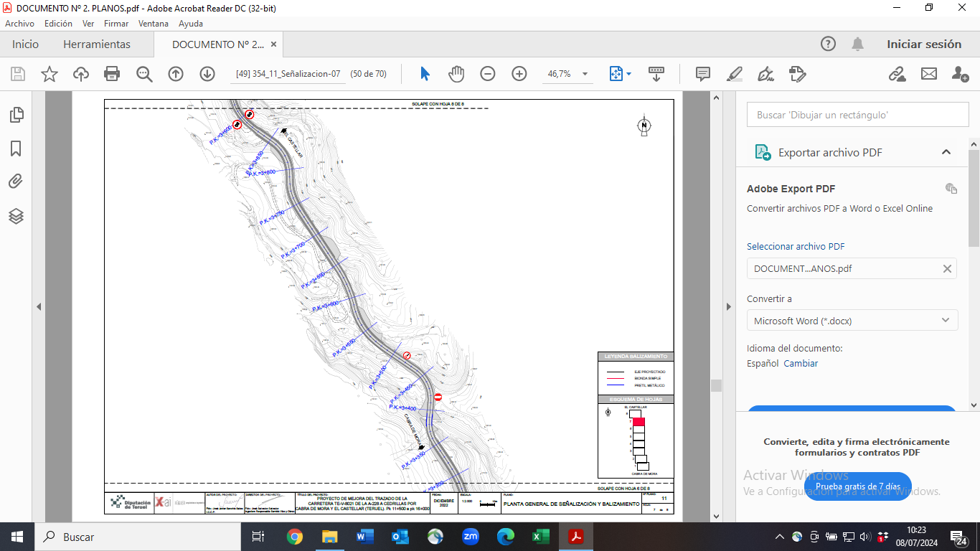
Task: Open the Firmar menu
Action: [x=116, y=24]
